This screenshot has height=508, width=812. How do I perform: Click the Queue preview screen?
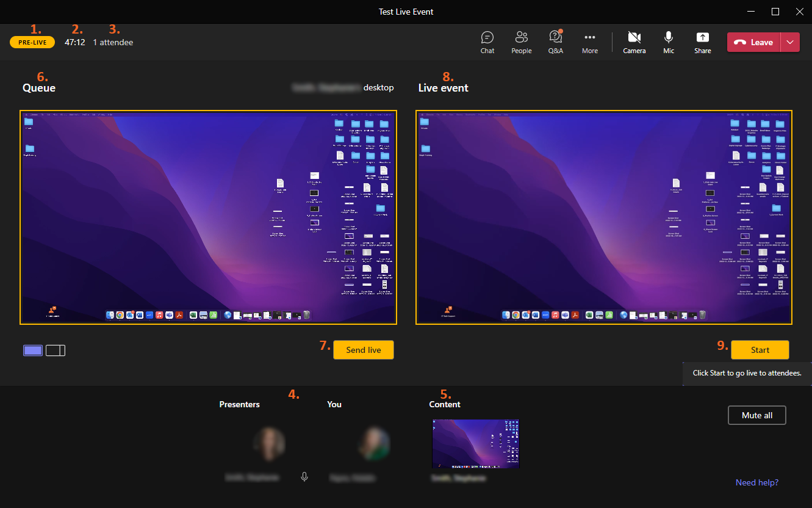tap(208, 217)
